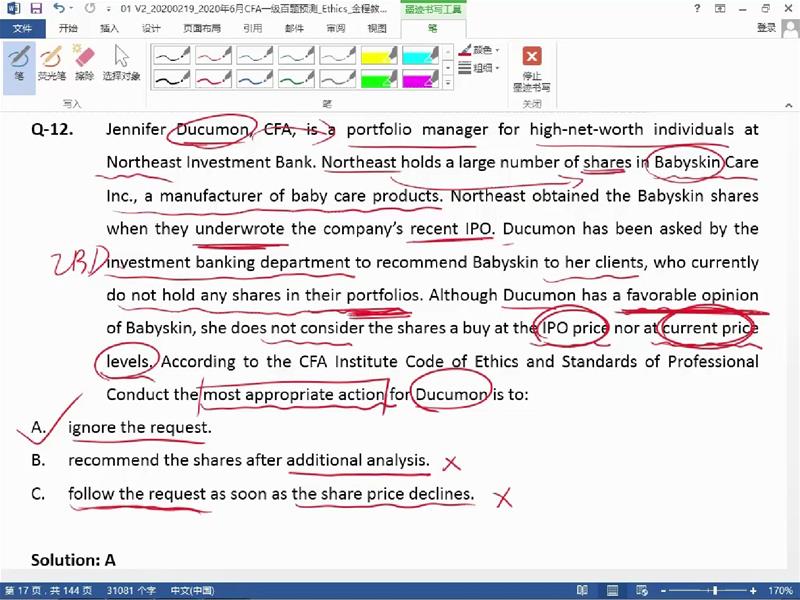Pick the thin red pen preset
Screen dimensions: 800x600
213,55
